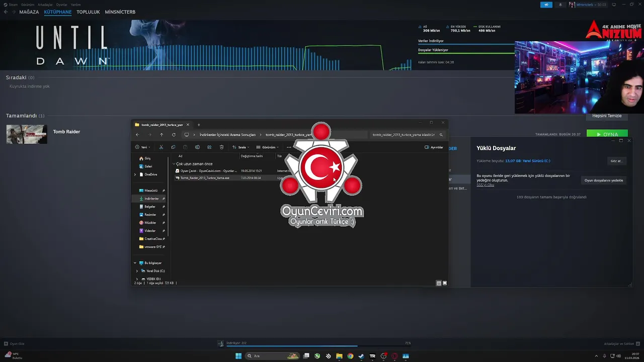Click the Tomb Raider title in Tamamlandı list

click(66, 132)
